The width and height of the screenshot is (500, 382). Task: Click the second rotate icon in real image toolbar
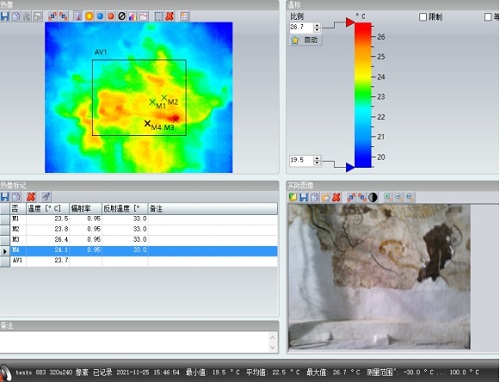tap(362, 197)
